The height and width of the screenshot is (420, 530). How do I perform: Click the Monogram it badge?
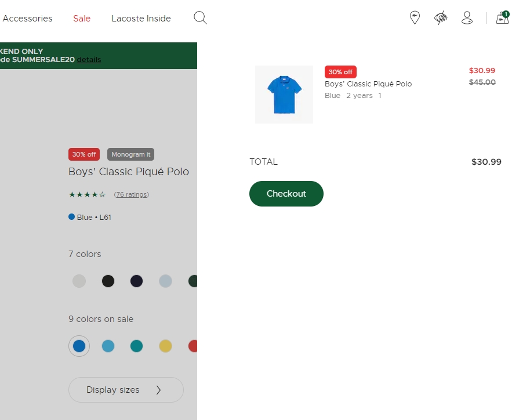click(x=131, y=154)
